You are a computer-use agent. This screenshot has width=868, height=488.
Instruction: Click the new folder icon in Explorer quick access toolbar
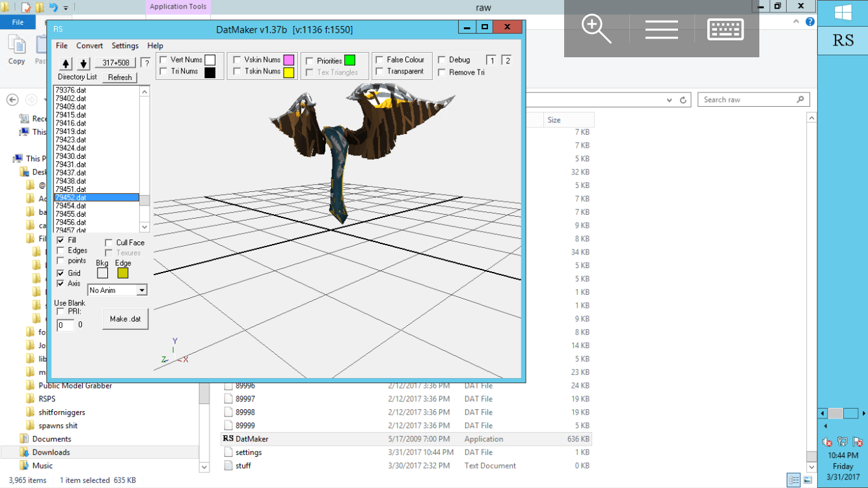coord(40,8)
